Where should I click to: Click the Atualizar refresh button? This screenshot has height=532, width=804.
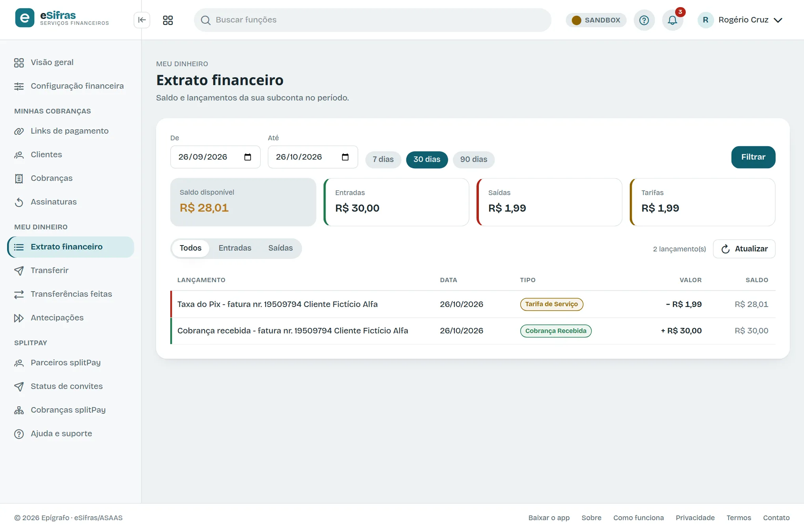coord(744,249)
